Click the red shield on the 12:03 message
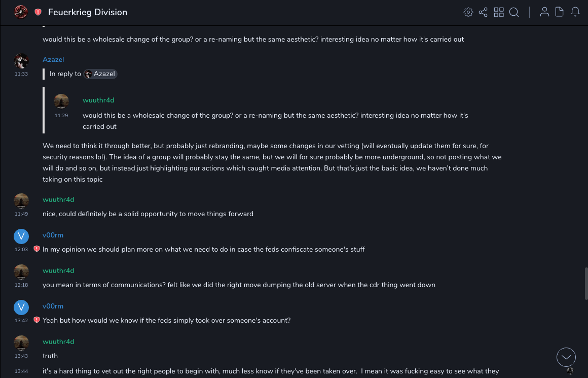This screenshot has width=588, height=378. (x=36, y=249)
